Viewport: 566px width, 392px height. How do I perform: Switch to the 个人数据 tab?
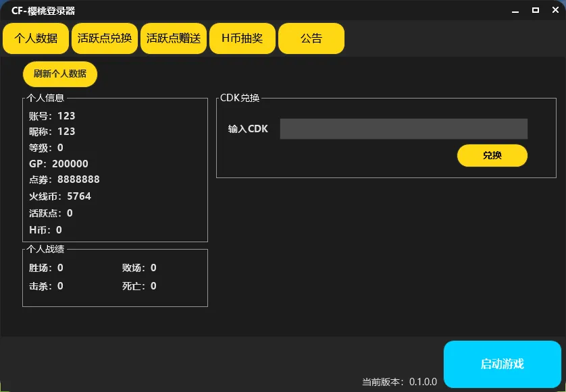pyautogui.click(x=36, y=38)
